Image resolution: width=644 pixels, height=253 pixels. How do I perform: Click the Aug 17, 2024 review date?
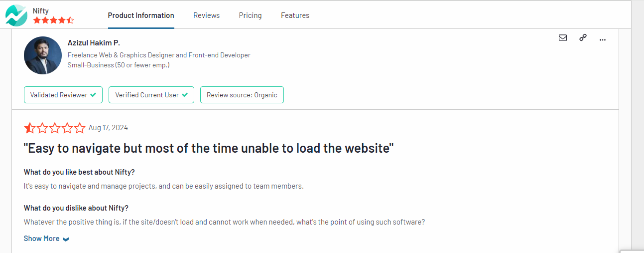tap(108, 128)
